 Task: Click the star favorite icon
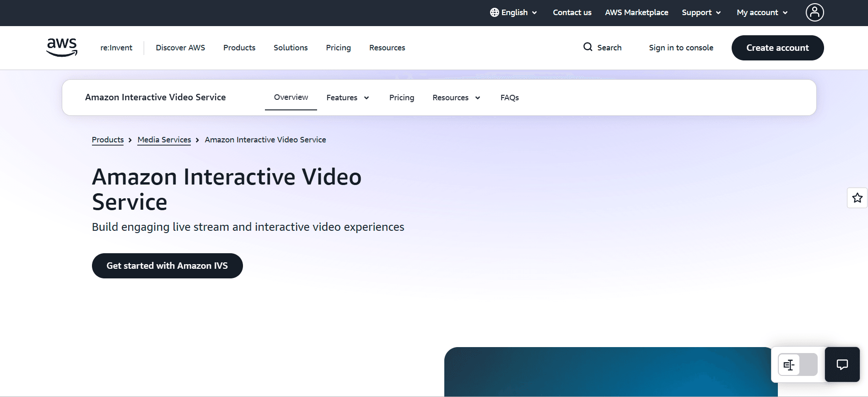857,198
